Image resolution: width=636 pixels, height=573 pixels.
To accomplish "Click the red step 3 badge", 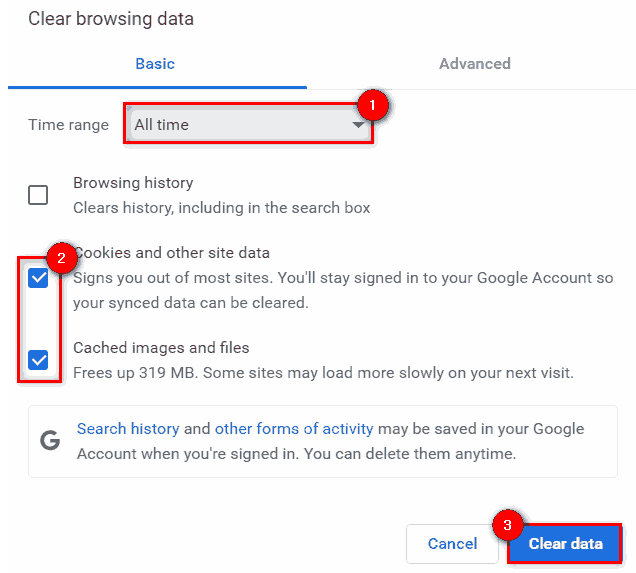I will tap(507, 525).
